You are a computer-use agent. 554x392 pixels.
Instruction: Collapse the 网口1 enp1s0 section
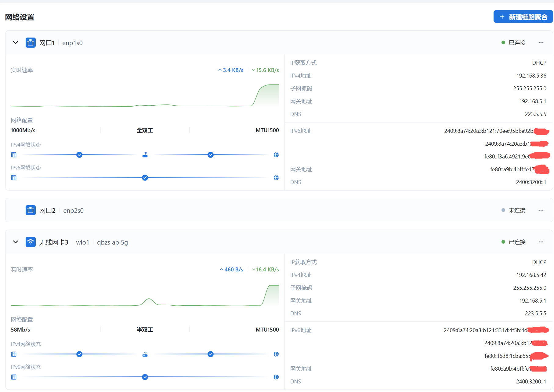(x=16, y=43)
